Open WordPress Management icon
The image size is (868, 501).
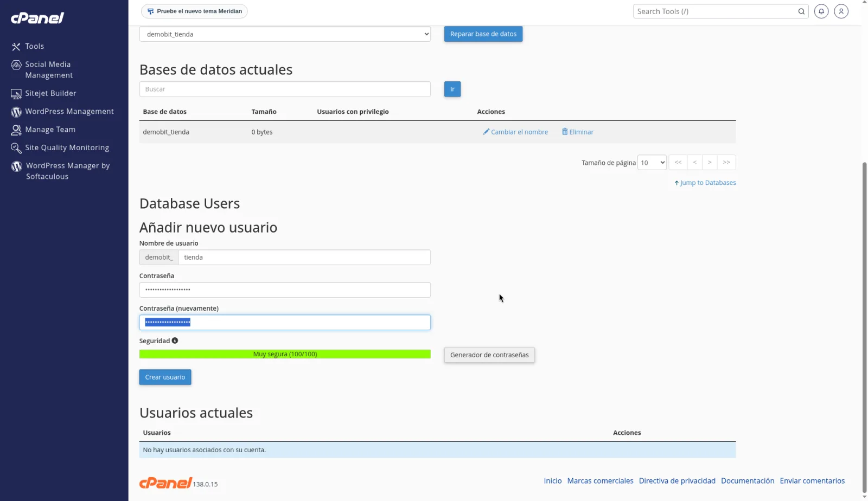tap(16, 112)
